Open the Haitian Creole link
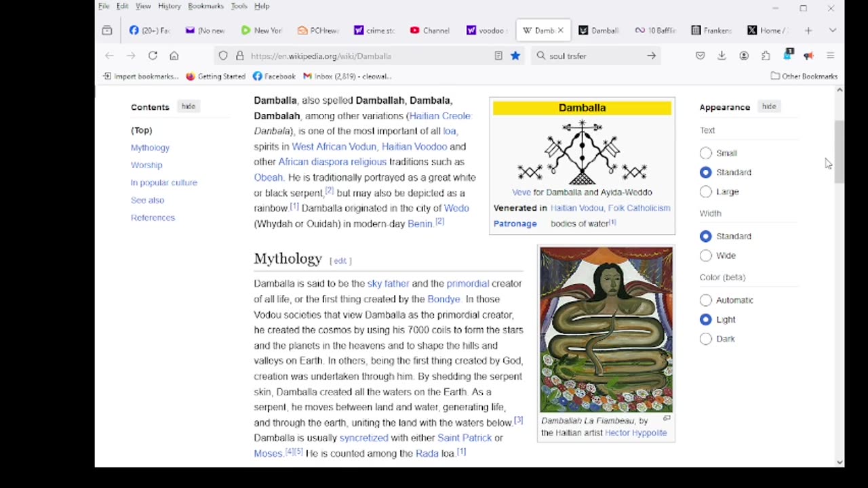The height and width of the screenshot is (488, 868). 439,116
